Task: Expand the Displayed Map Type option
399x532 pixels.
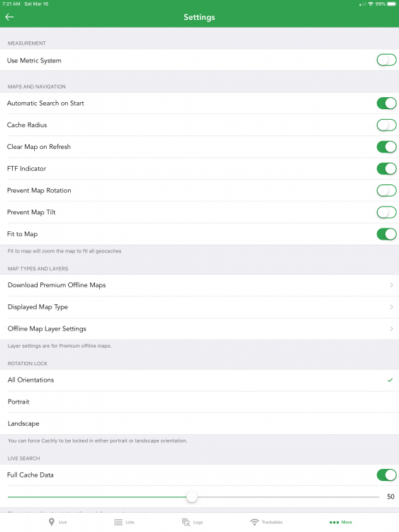Action: [199, 306]
